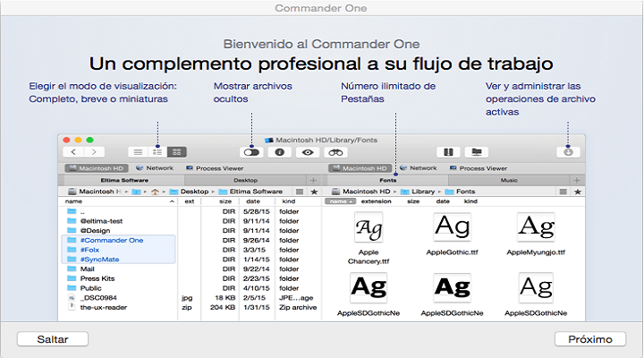
Task: Click the eye quick look icon
Action: pos(308,152)
